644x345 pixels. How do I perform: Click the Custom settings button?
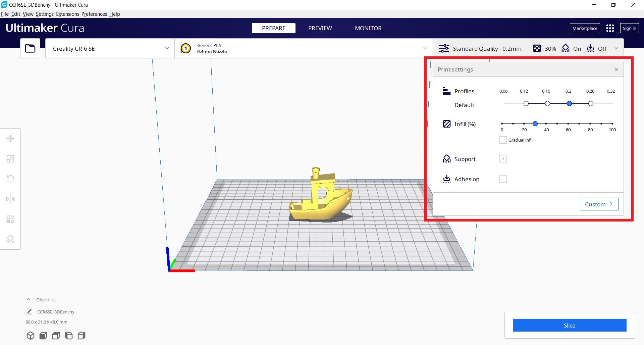coord(599,204)
